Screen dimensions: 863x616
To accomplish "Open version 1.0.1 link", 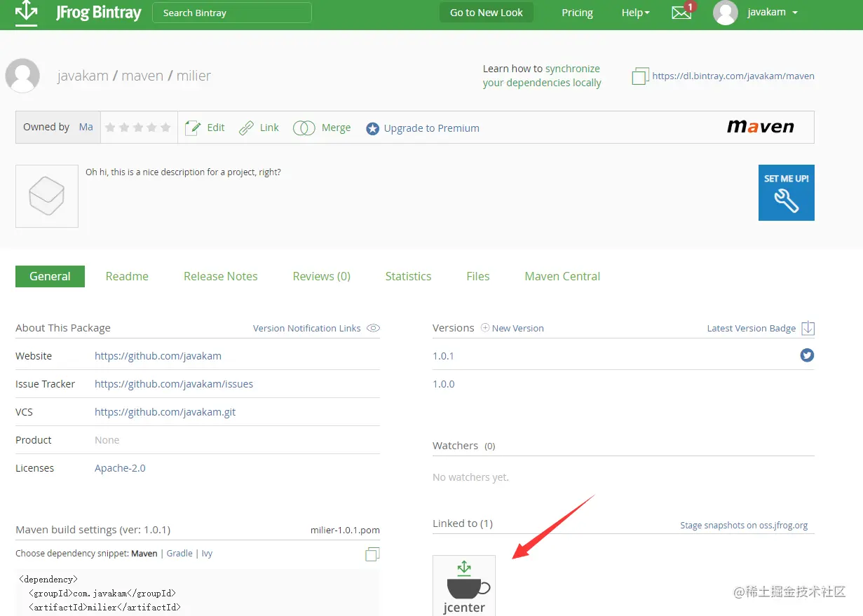I will [443, 356].
